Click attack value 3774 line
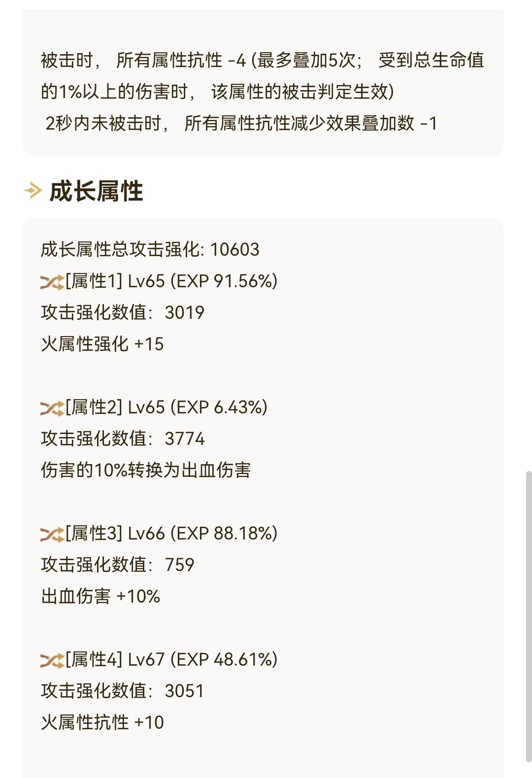 point(123,439)
